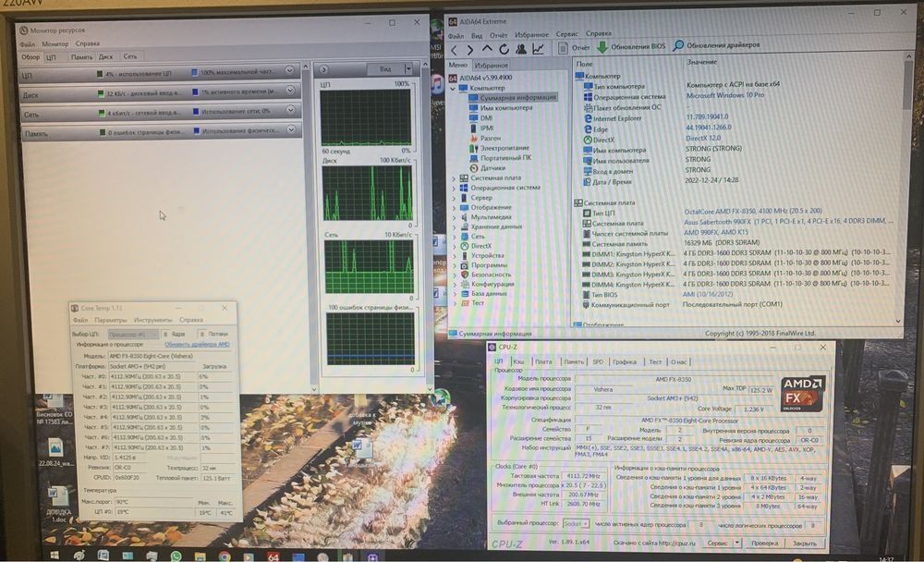Go forward in AIDA64 toolbar
This screenshot has height=562, width=924.
coord(469,51)
